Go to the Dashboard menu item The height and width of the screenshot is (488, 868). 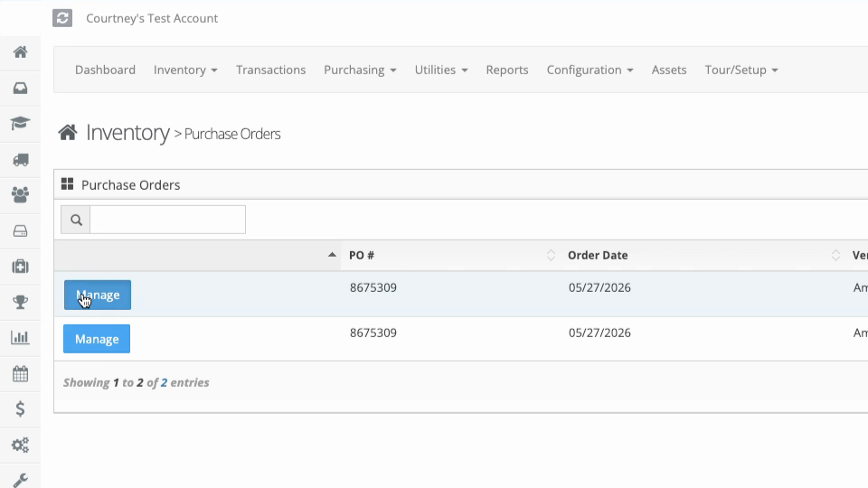(x=105, y=70)
